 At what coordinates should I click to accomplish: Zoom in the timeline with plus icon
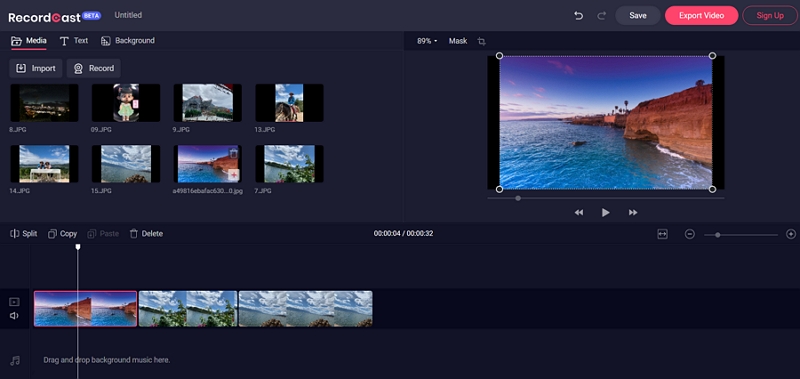[x=791, y=234]
